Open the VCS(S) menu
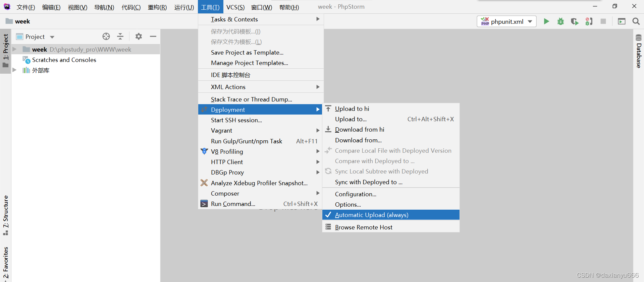 (235, 7)
